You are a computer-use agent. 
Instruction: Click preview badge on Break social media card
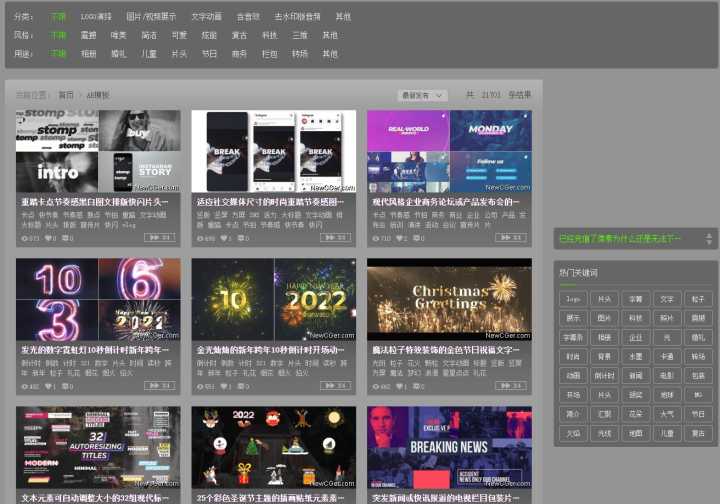click(x=334, y=237)
